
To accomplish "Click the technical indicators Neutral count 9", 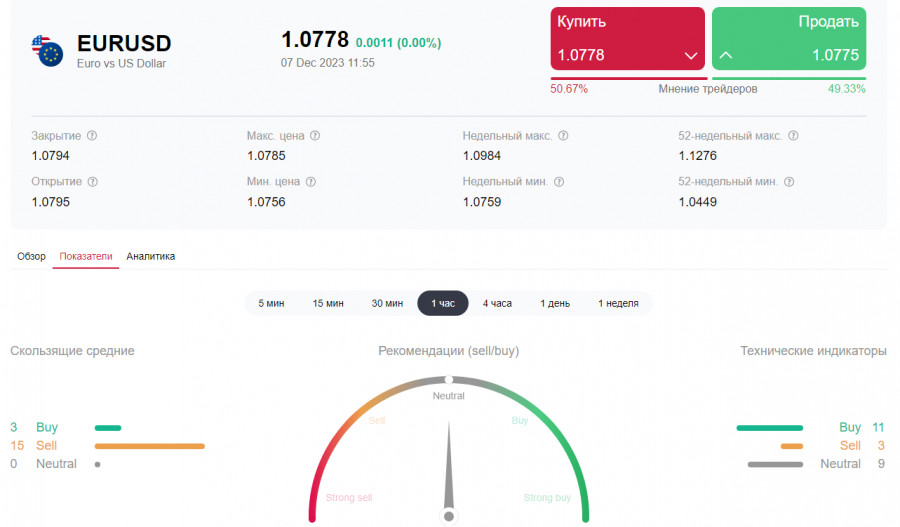I will click(881, 464).
